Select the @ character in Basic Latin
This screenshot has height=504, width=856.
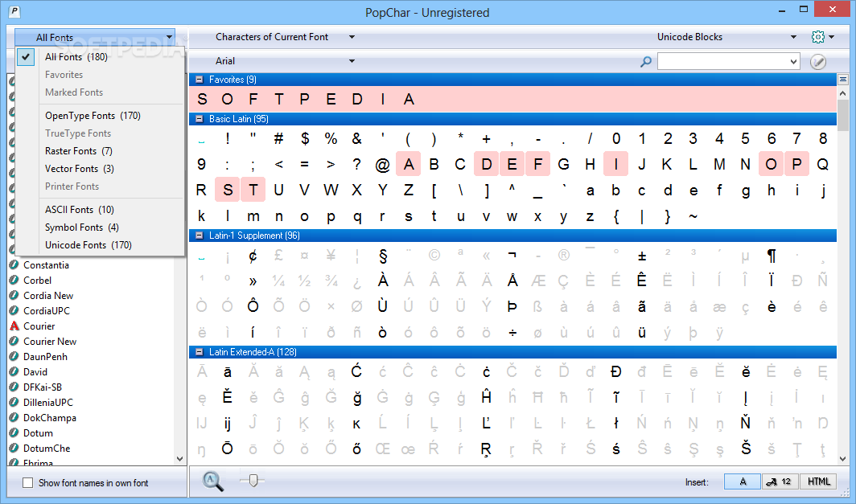(383, 164)
